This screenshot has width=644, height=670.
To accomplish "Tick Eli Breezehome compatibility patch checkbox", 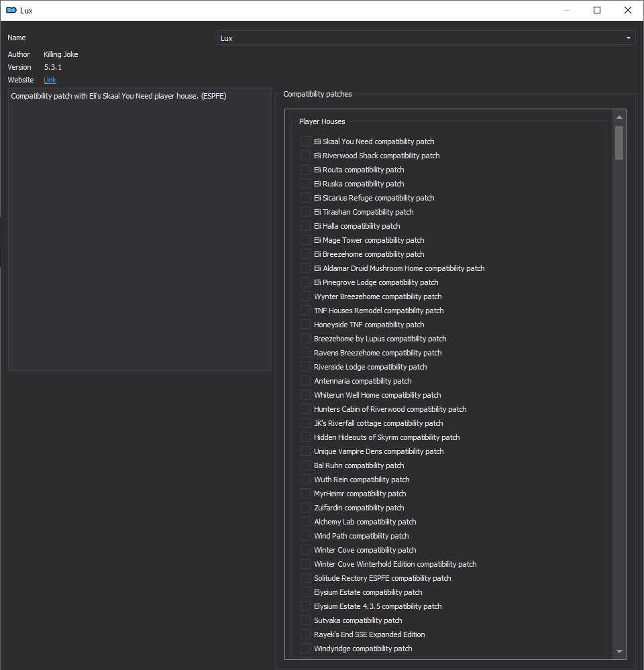I will coord(305,254).
